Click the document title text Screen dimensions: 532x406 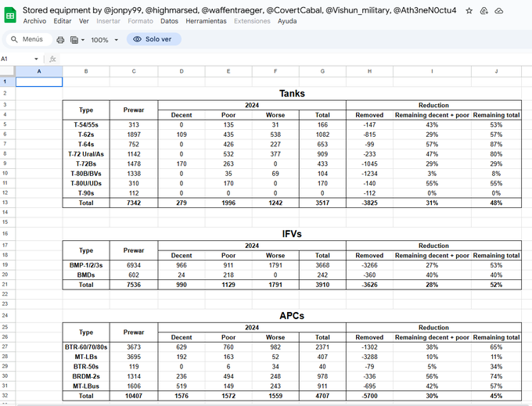point(239,10)
